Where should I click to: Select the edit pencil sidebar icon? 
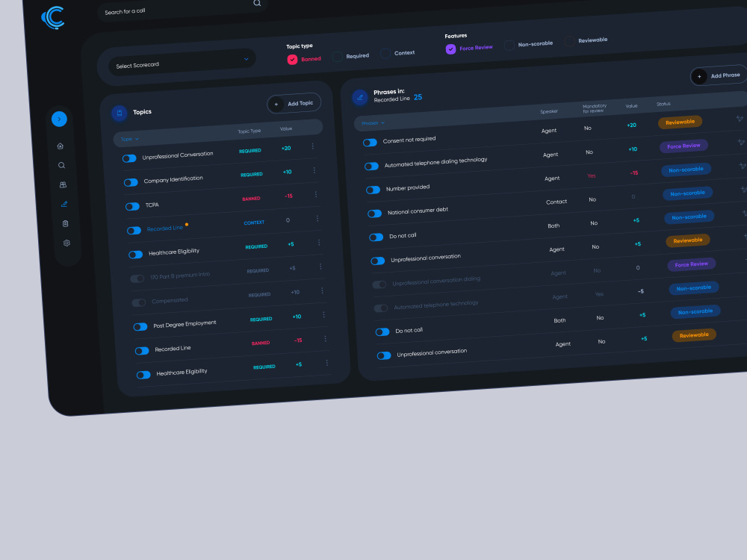point(64,205)
